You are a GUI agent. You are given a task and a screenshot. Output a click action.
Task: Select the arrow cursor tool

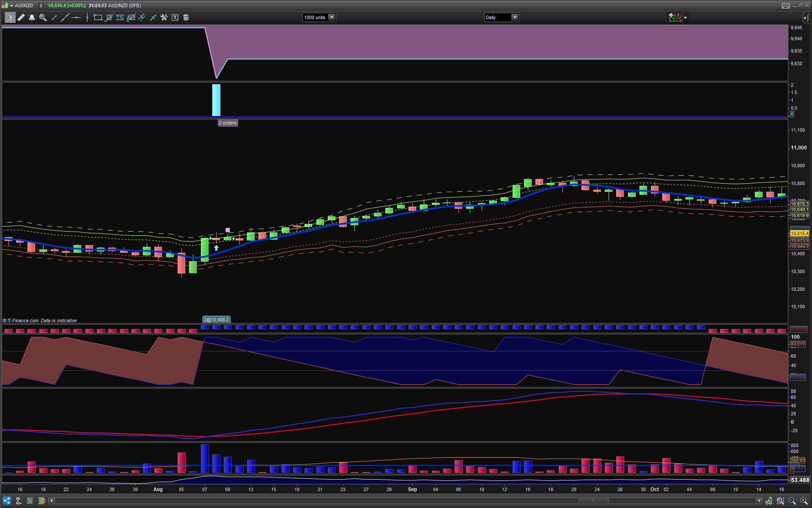point(9,17)
